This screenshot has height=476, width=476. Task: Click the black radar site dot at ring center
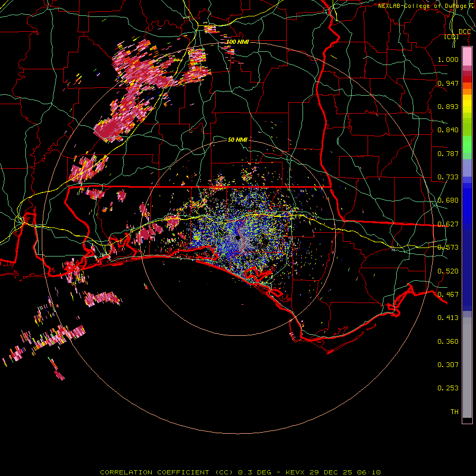click(237, 239)
